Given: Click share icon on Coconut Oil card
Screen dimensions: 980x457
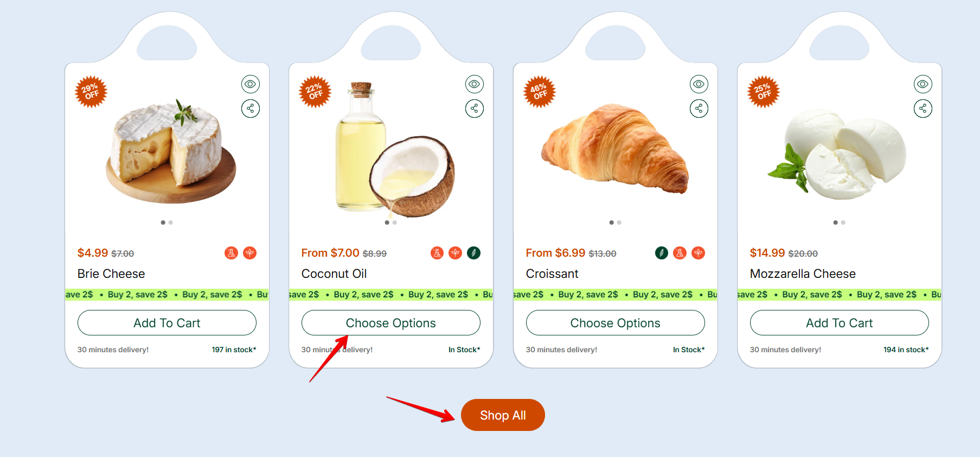Looking at the screenshot, I should tap(475, 109).
